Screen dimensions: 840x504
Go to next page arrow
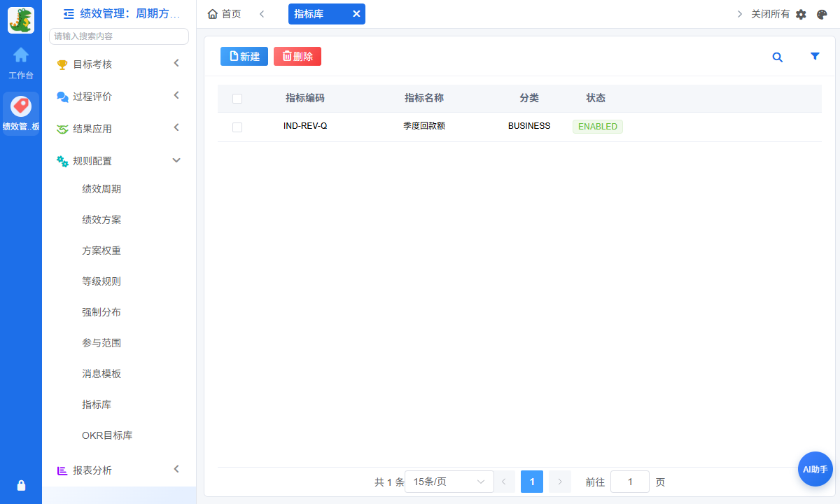[x=560, y=482]
